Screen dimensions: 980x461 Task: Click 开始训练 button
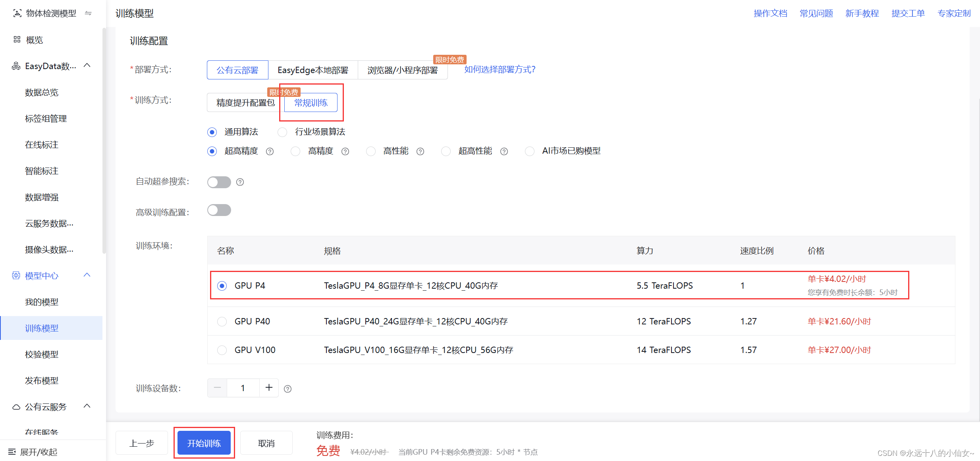[x=204, y=443]
